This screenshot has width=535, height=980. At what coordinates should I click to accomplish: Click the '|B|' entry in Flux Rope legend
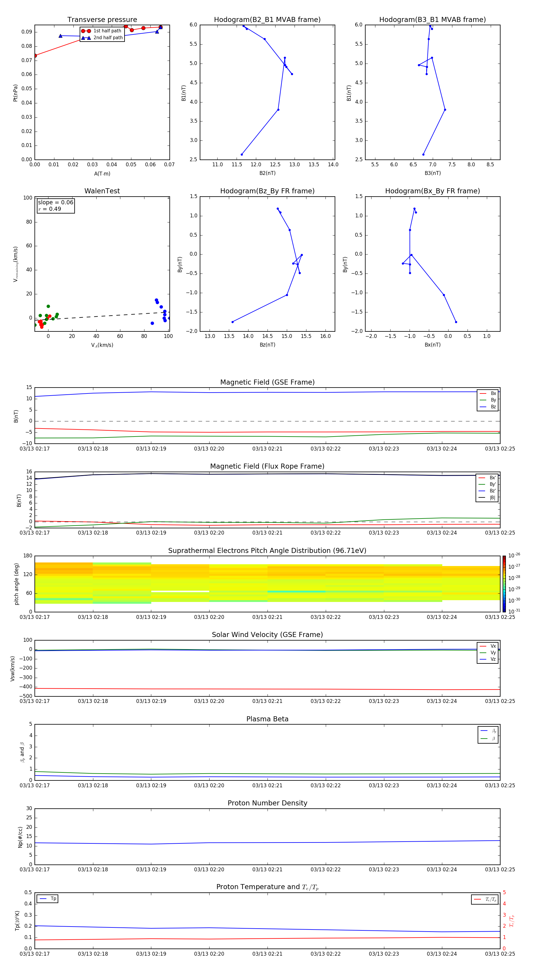pos(487,498)
